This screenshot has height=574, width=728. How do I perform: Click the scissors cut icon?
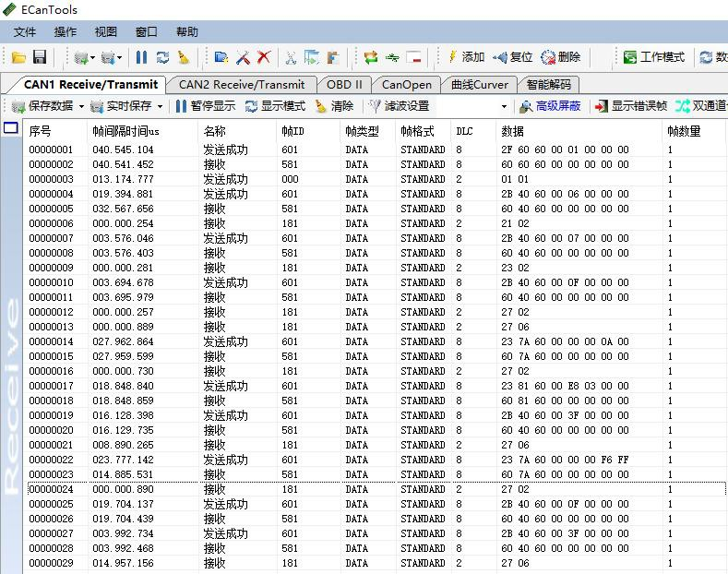coord(290,57)
